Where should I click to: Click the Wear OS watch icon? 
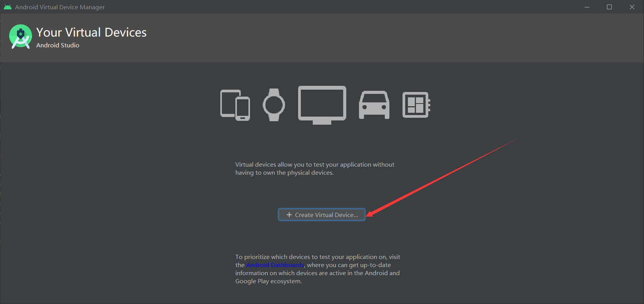pos(274,105)
